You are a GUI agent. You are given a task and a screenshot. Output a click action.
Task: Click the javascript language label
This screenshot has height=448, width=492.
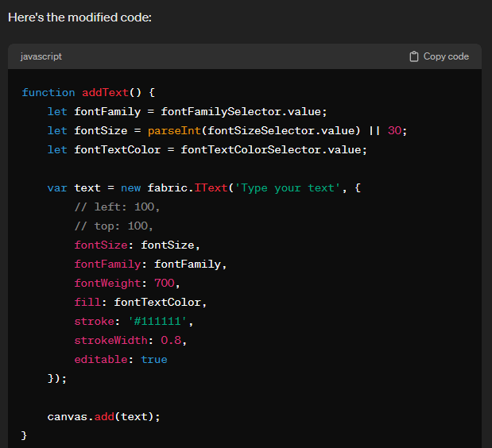coord(41,56)
